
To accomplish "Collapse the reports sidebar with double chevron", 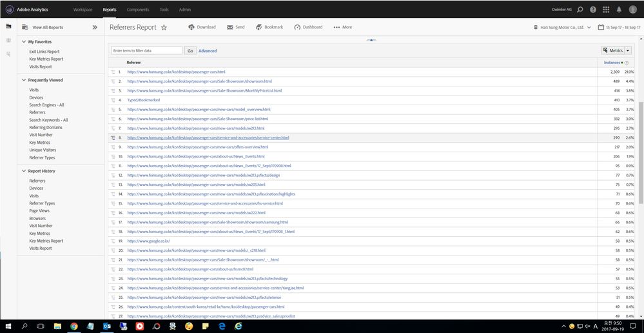I will coord(95,28).
